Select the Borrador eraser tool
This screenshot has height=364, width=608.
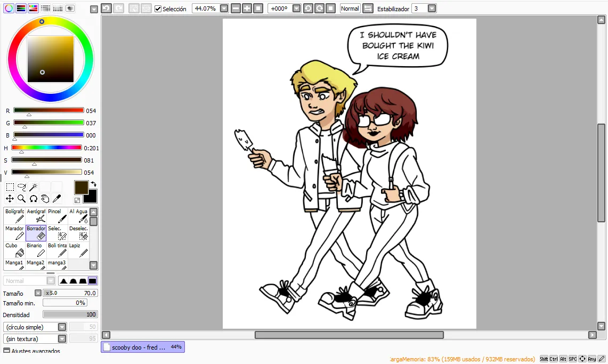click(x=36, y=233)
